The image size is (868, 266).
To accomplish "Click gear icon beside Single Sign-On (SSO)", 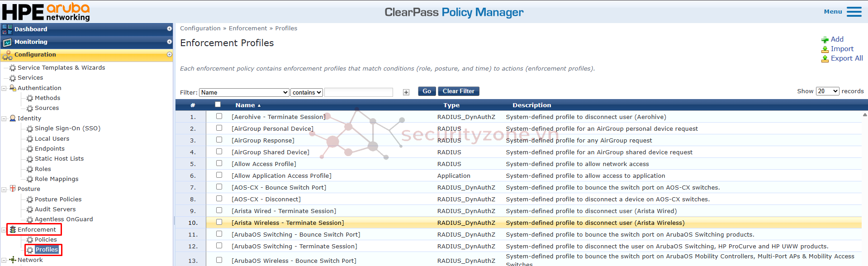I will [30, 128].
